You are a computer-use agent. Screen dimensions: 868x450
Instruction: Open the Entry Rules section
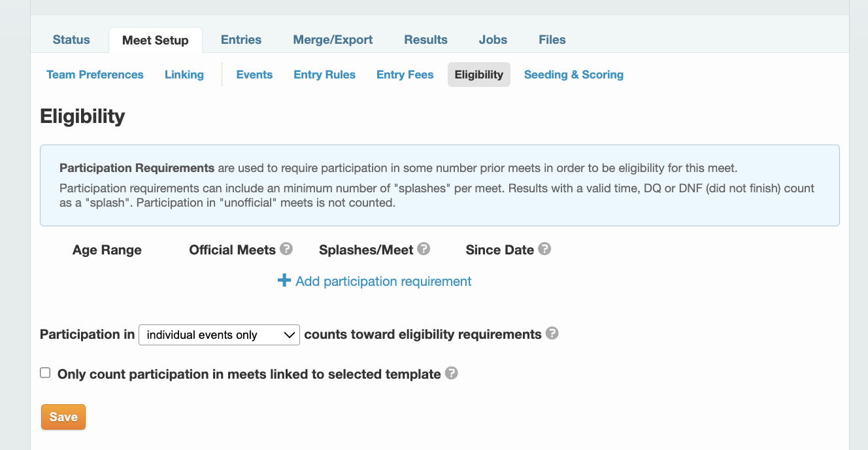pos(324,75)
